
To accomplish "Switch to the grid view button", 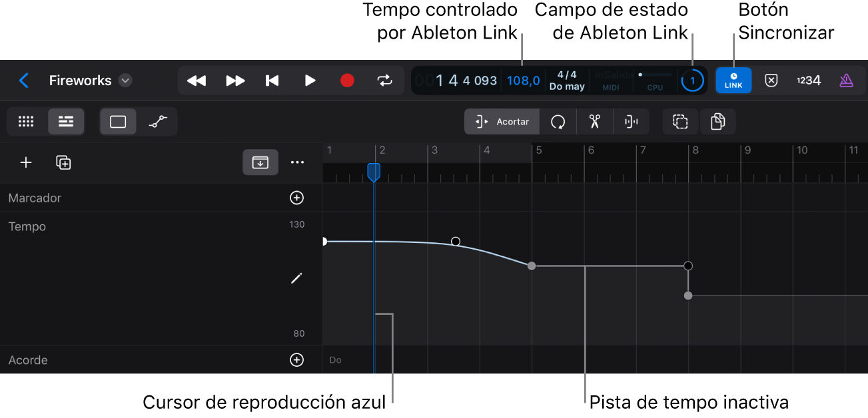I will click(26, 122).
